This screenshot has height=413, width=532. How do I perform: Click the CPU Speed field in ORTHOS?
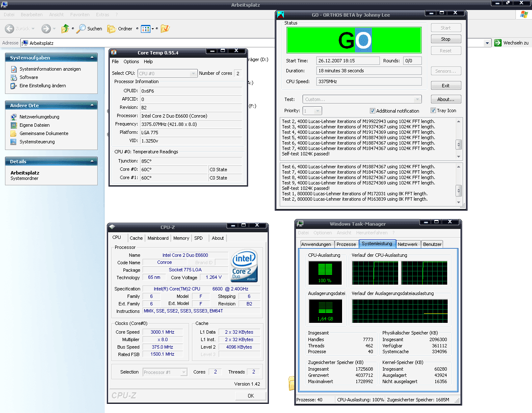(x=369, y=81)
